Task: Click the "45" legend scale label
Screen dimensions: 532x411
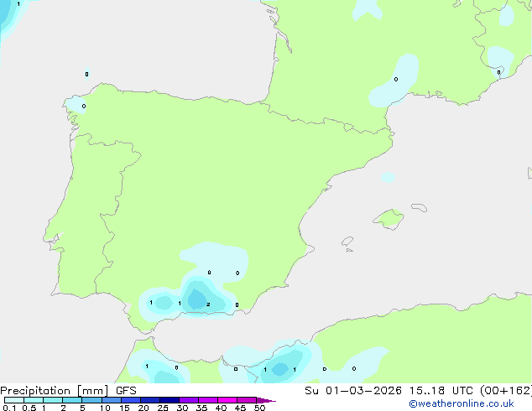Action: [x=240, y=408]
